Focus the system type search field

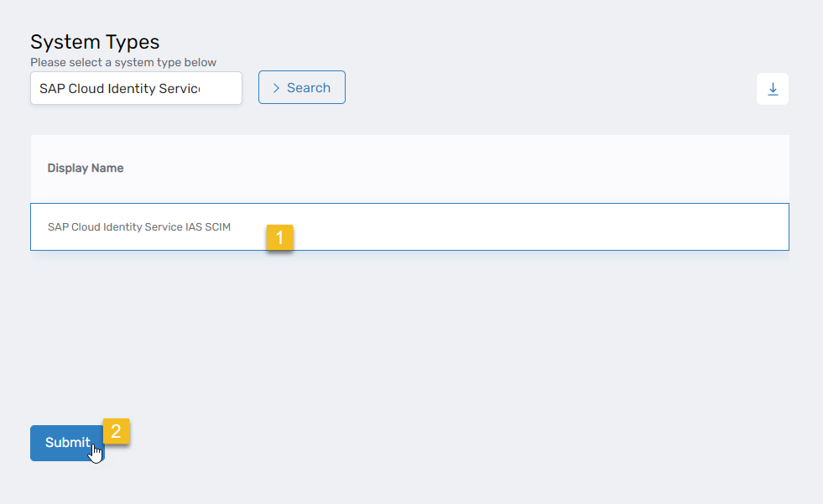coord(136,88)
